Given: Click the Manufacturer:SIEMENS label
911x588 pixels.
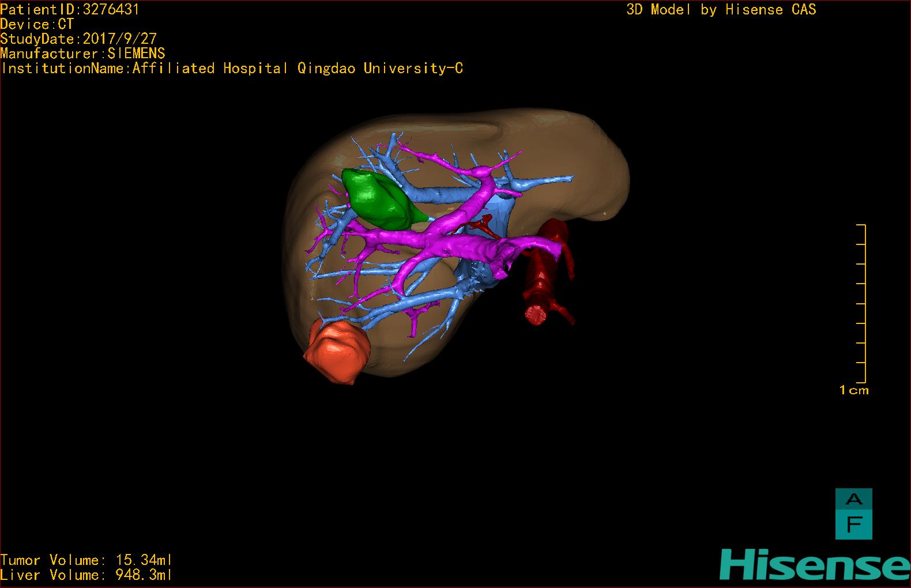Looking at the screenshot, I should (83, 54).
